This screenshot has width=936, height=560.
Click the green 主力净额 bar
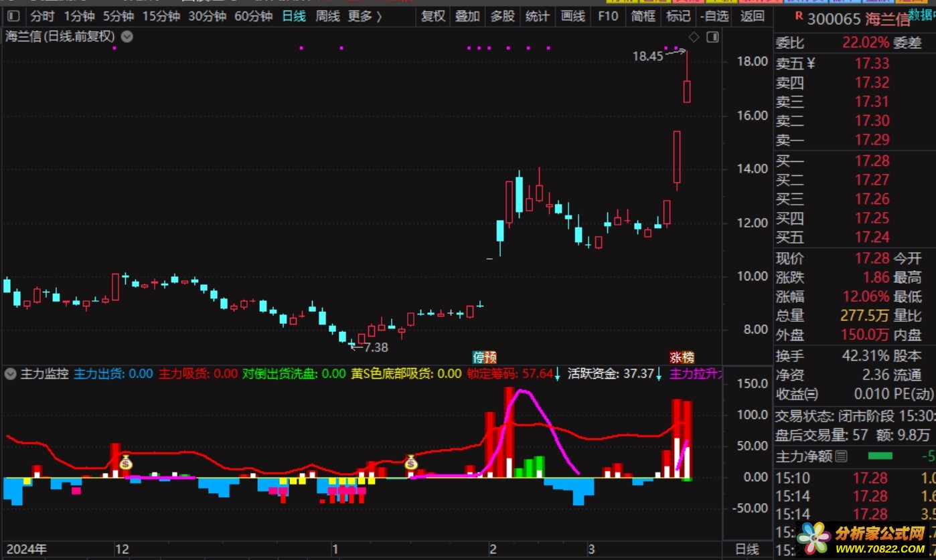tap(880, 457)
